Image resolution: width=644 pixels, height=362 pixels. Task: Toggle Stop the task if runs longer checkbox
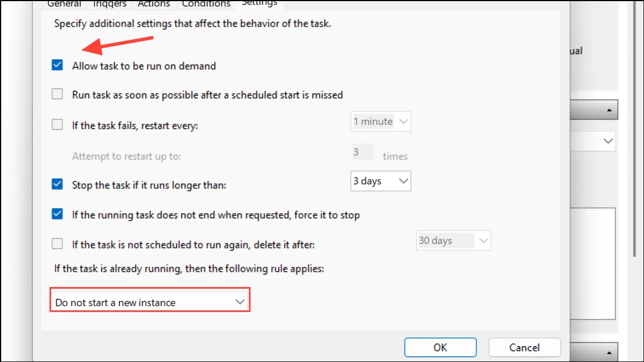[57, 184]
